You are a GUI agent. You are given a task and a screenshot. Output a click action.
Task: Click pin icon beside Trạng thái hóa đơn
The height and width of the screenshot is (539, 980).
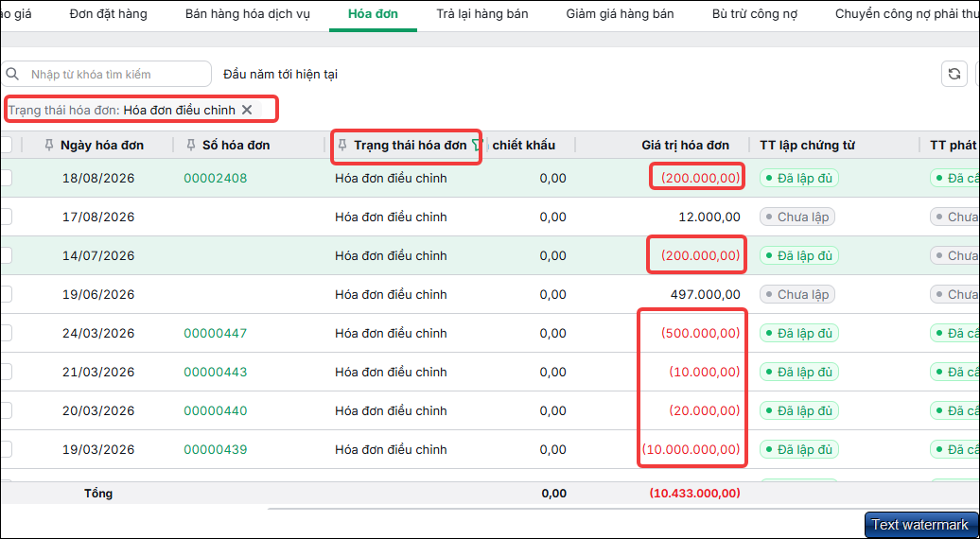341,146
